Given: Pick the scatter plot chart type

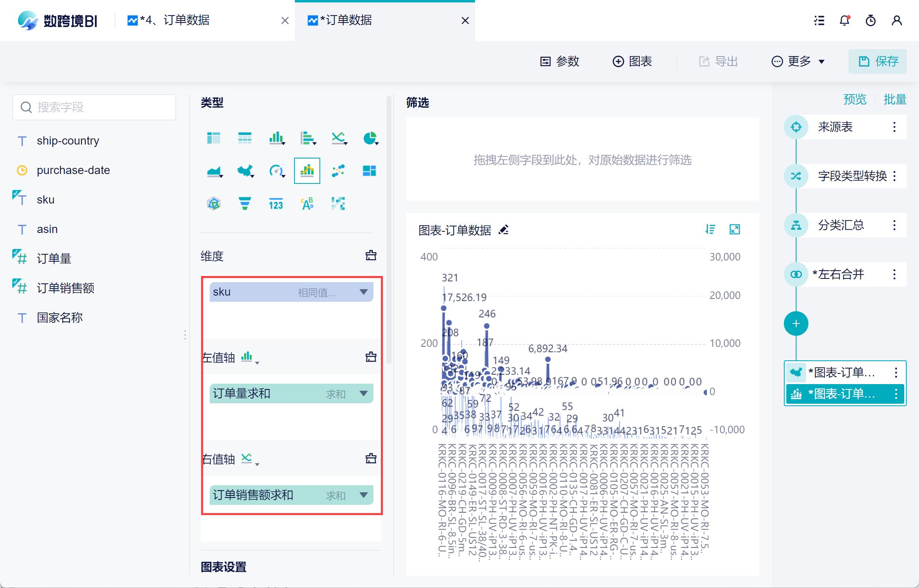Looking at the screenshot, I should click(338, 170).
